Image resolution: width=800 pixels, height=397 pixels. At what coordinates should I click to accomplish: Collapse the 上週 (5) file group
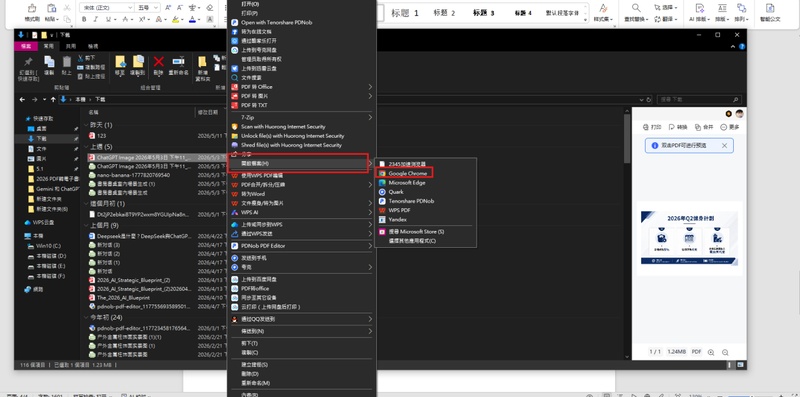coord(86,147)
